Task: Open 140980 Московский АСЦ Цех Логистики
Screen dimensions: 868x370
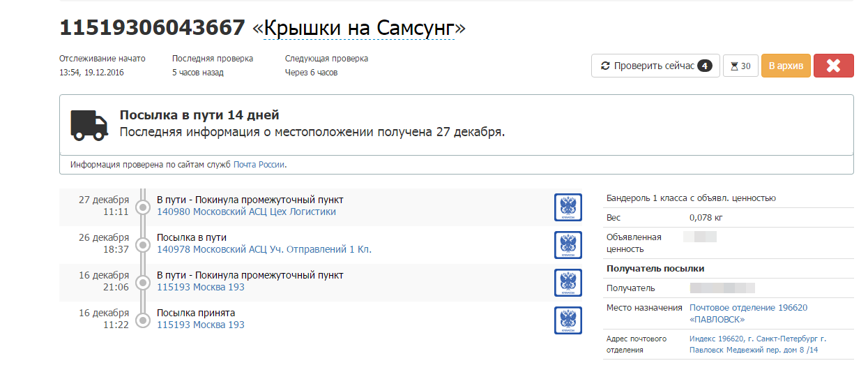Action: coord(246,212)
